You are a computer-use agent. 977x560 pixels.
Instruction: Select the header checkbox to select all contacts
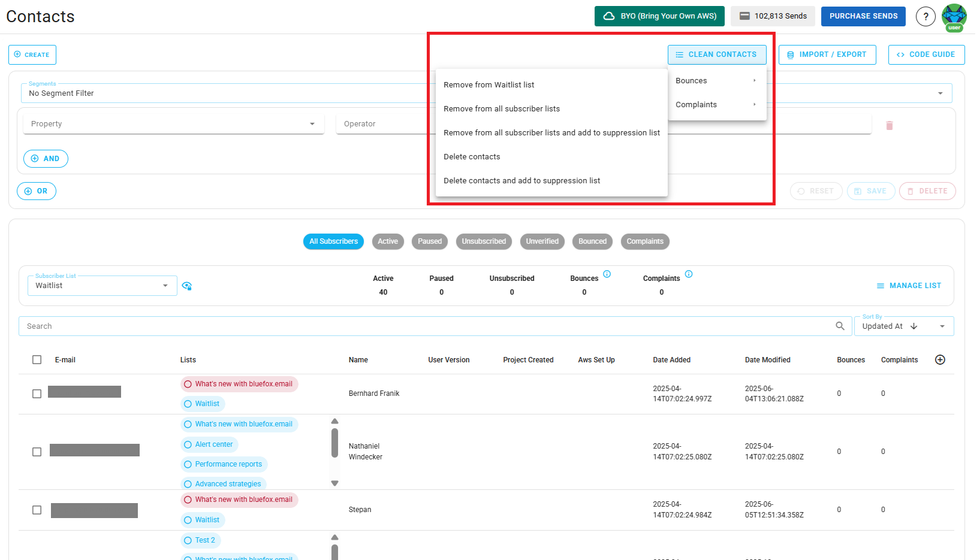click(x=37, y=359)
